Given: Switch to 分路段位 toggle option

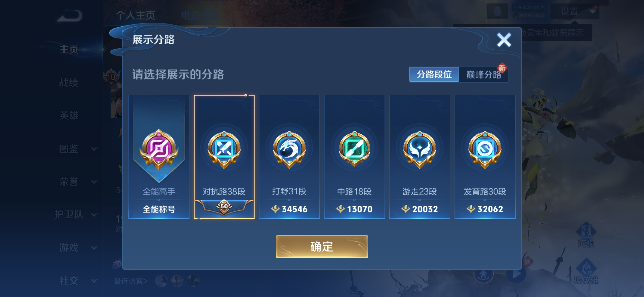Looking at the screenshot, I should (x=434, y=74).
